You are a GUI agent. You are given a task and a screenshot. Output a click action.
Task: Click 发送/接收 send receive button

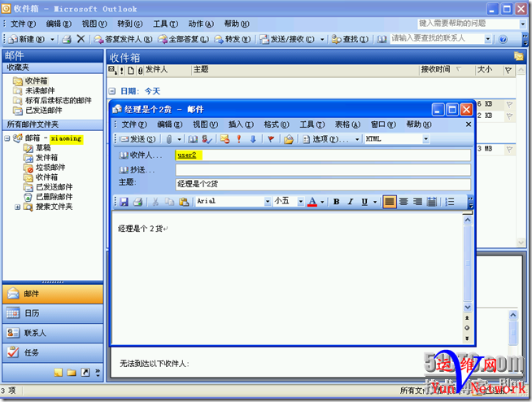click(x=287, y=39)
